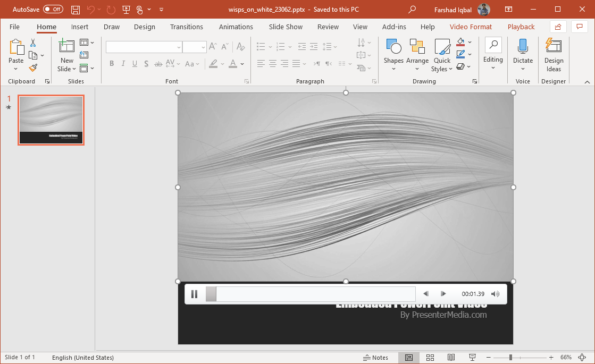The height and width of the screenshot is (364, 595).
Task: Click the Shape Effects icon
Action: pyautogui.click(x=460, y=66)
